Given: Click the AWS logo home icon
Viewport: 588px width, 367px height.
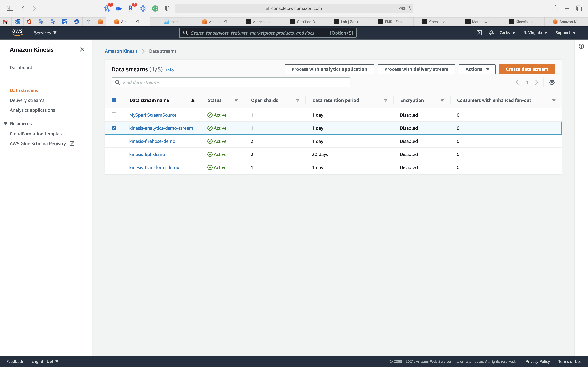Looking at the screenshot, I should 18,33.
